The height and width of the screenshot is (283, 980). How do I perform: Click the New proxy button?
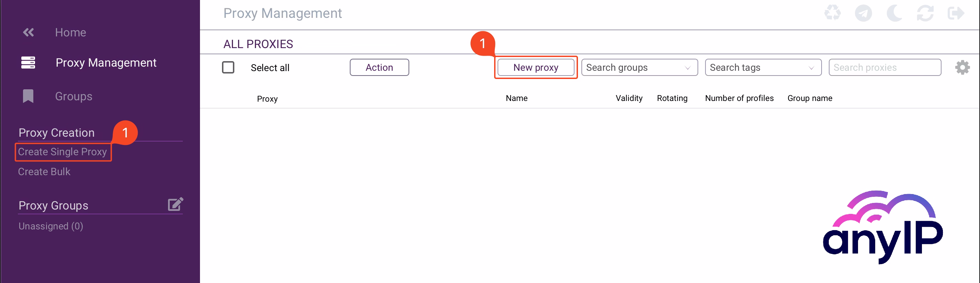[x=536, y=67]
